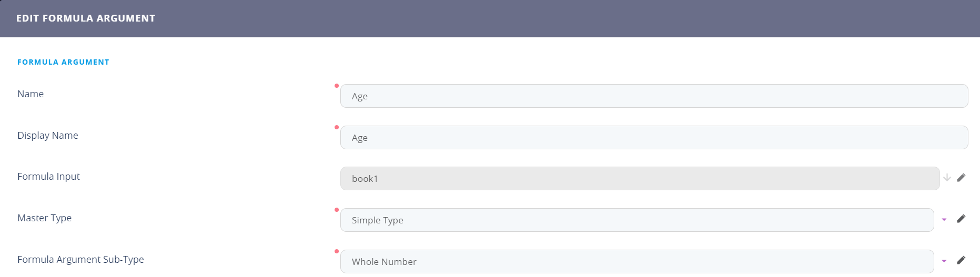Click the pencil icon beside Formula Input
The width and height of the screenshot is (980, 277).
961,178
